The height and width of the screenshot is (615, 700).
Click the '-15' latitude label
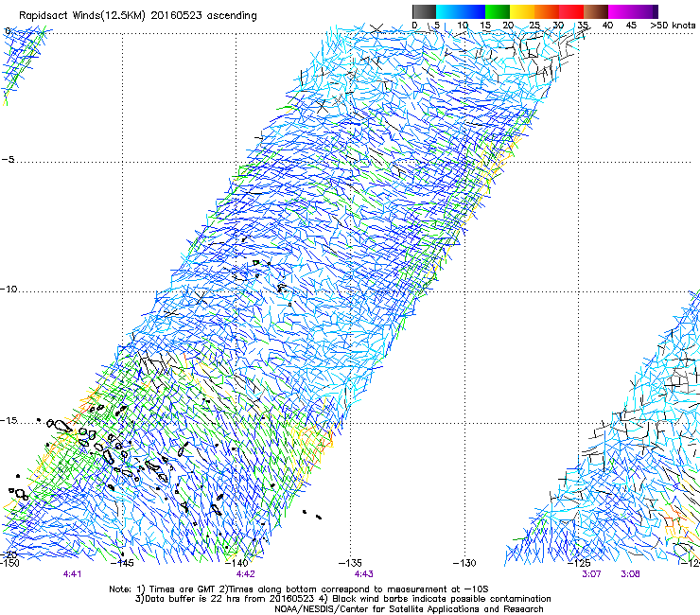[9, 421]
